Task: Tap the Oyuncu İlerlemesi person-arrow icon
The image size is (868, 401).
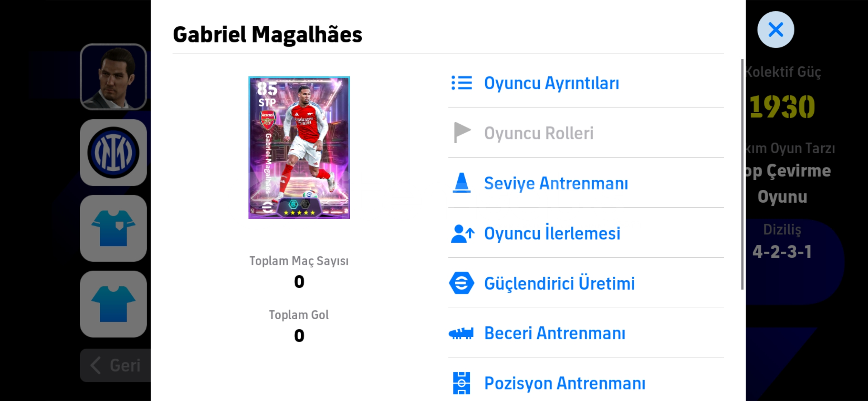Action: [463, 234]
